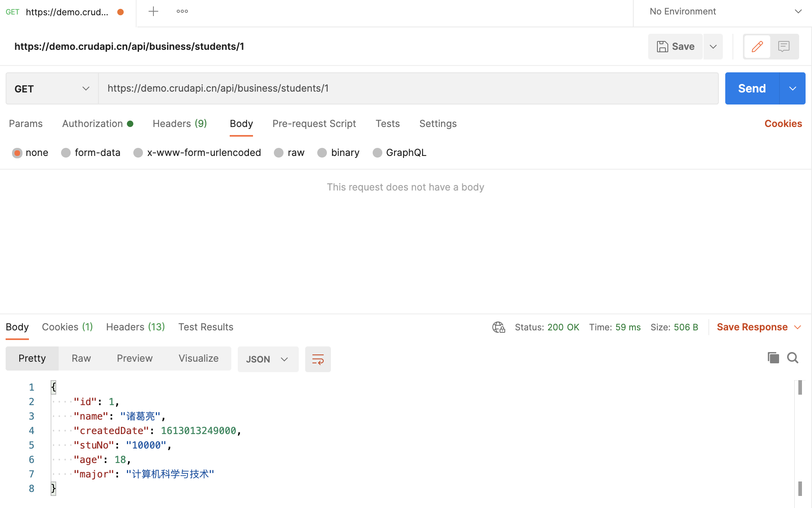Select the raw body radio option
The height and width of the screenshot is (508, 812).
tap(279, 153)
